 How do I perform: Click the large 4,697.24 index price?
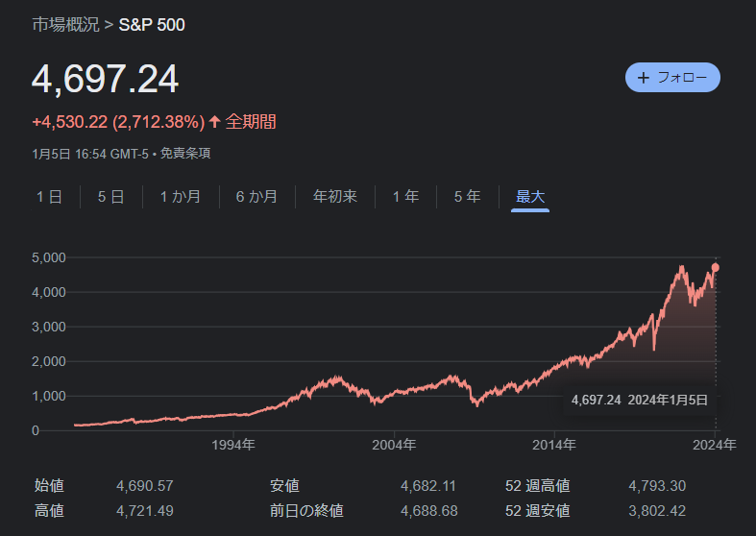(106, 80)
